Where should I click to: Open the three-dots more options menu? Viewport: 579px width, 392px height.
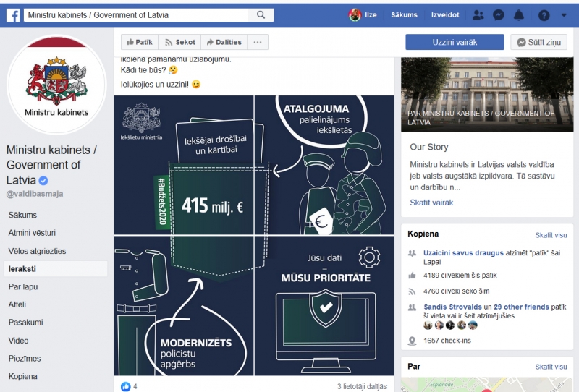[257, 43]
